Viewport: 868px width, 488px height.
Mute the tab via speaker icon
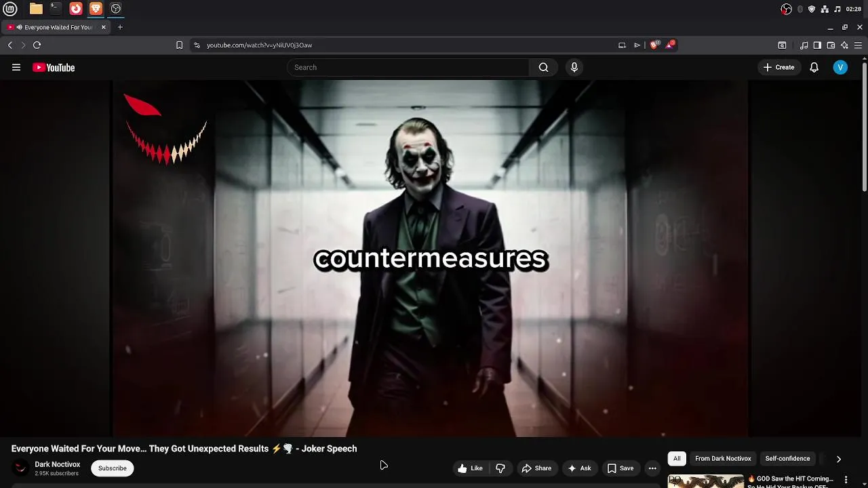coord(20,27)
